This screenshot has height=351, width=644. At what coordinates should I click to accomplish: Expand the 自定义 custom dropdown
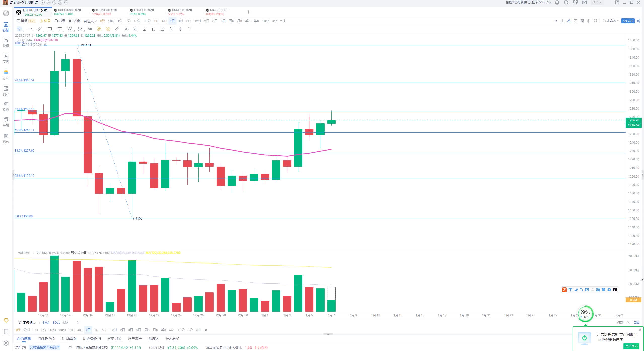coord(90,21)
